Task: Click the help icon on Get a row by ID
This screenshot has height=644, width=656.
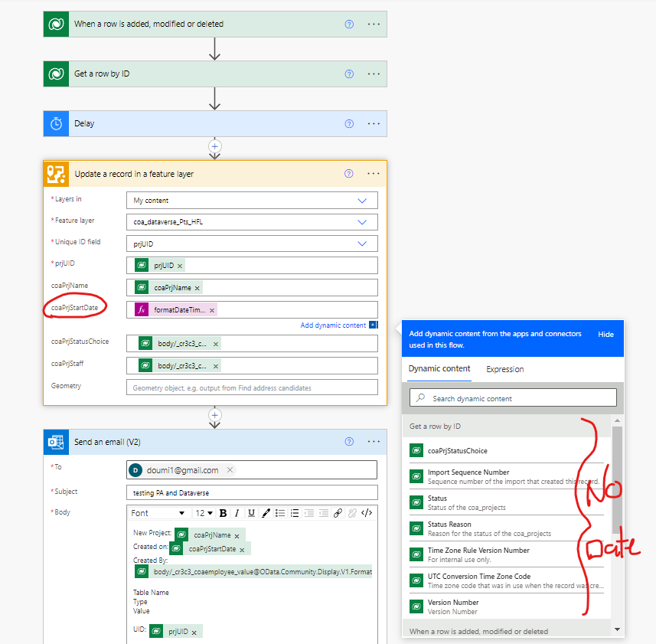Action: pyautogui.click(x=349, y=74)
